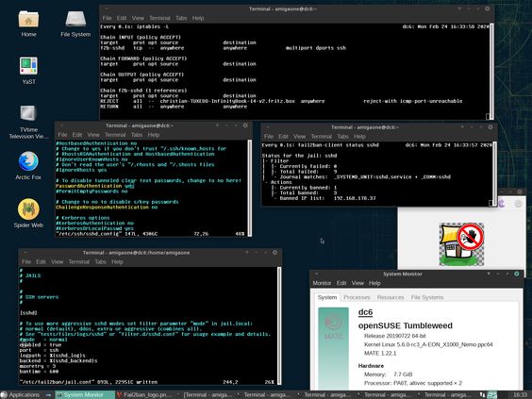
Task: Open Help menu in iptables terminal
Action: [x=198, y=18]
